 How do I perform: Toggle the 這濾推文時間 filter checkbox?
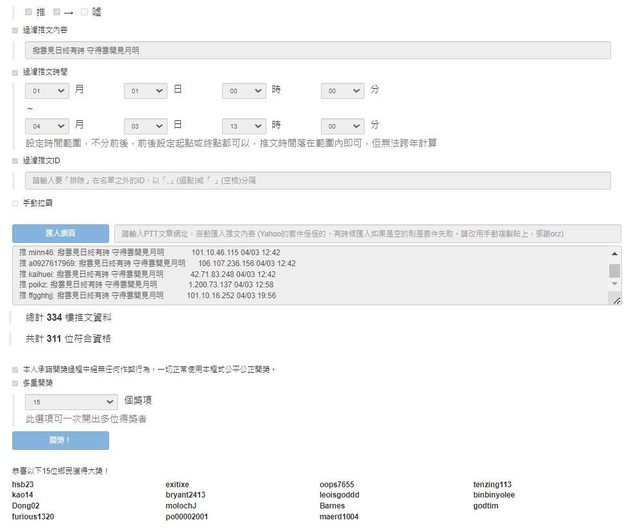tap(15, 72)
